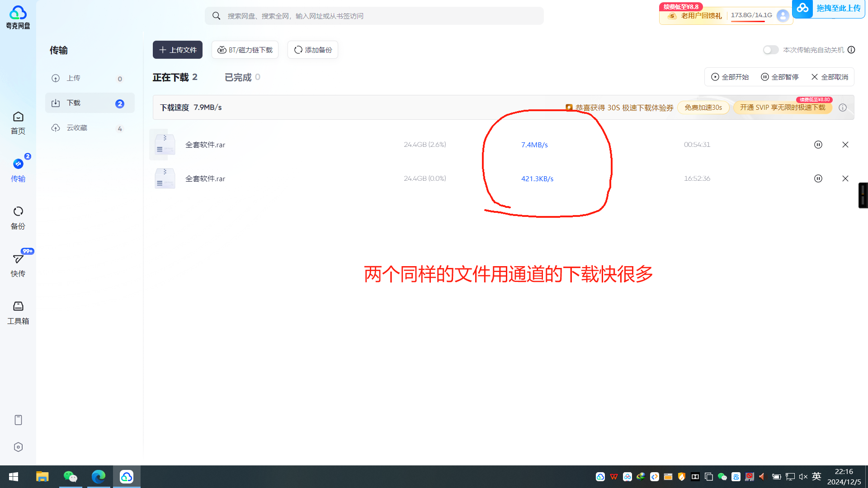Cancel the download running at 421.3KB/s
The width and height of the screenshot is (868, 488).
tap(845, 178)
